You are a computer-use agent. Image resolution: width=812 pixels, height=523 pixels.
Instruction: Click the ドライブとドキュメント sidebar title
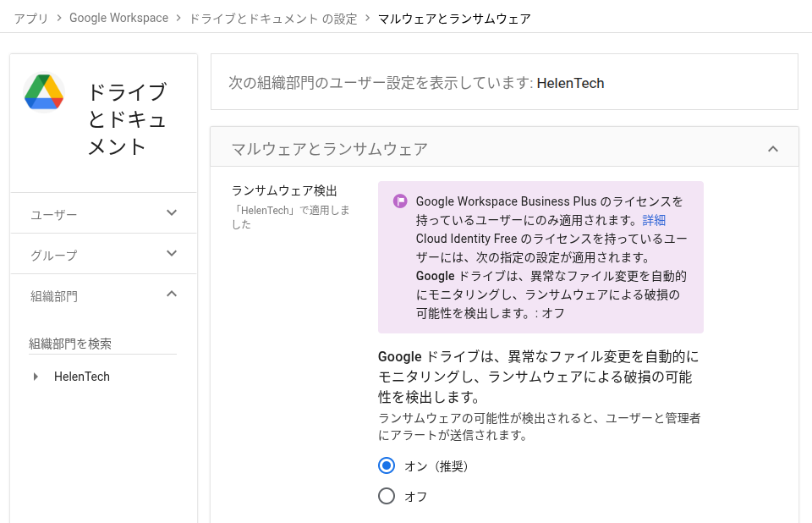click(x=127, y=119)
